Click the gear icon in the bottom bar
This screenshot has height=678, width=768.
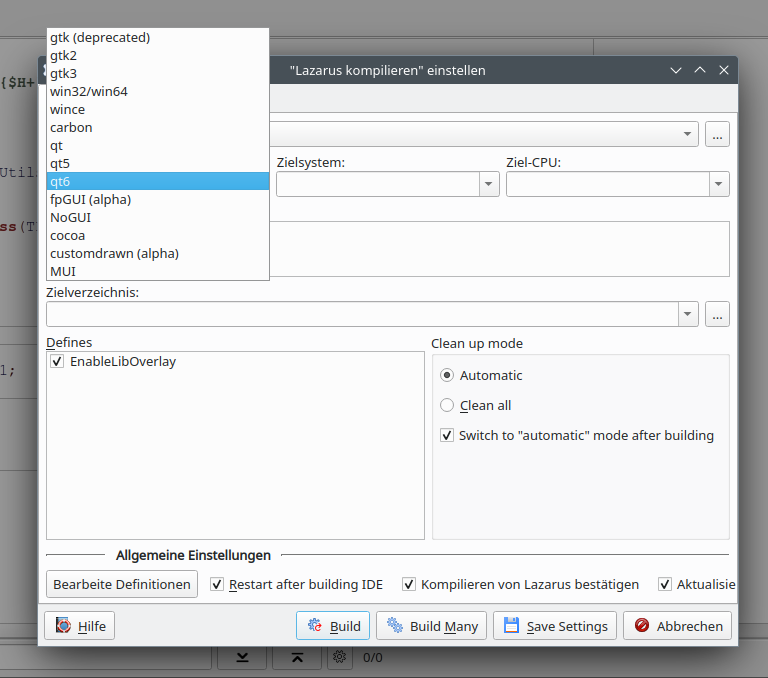[x=340, y=657]
